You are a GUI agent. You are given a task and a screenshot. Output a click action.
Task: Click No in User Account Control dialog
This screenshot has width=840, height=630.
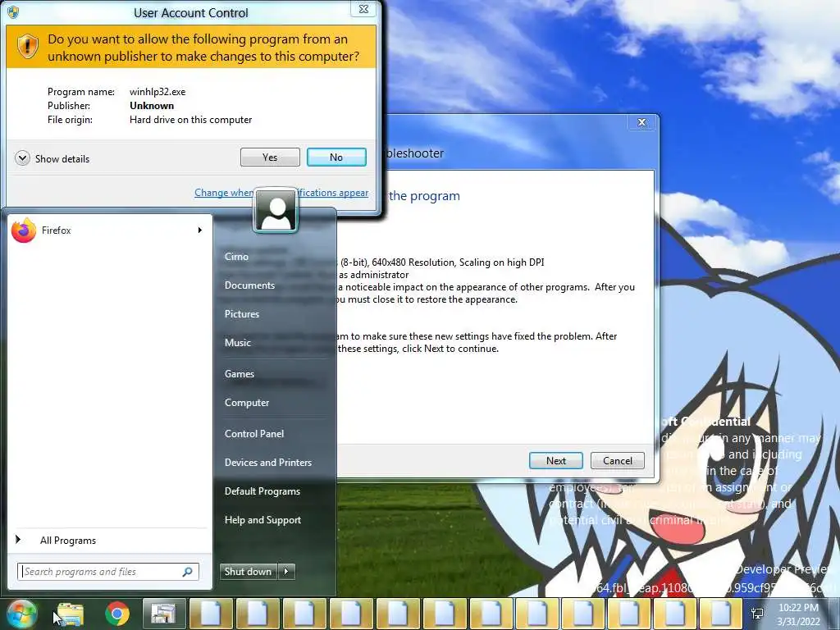coord(336,157)
